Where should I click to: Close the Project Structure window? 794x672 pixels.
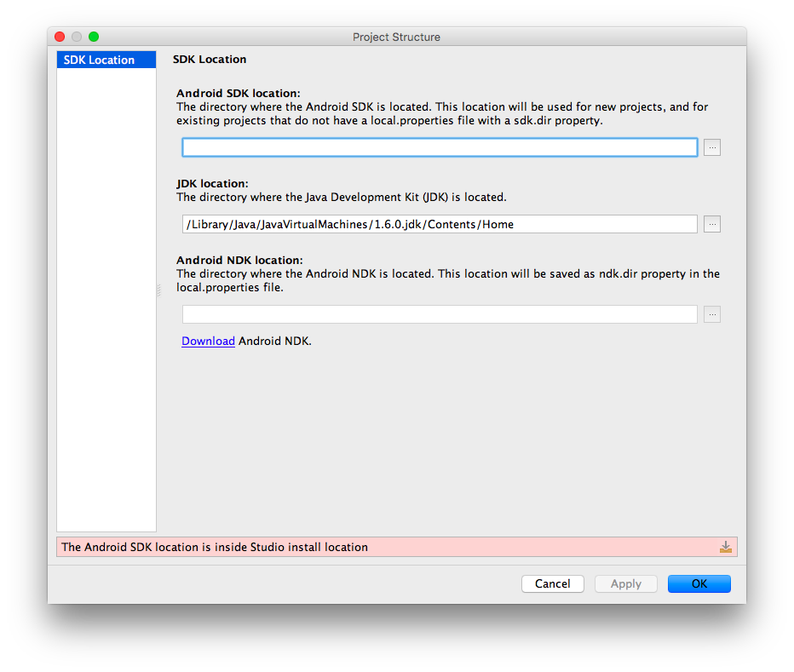pos(60,37)
